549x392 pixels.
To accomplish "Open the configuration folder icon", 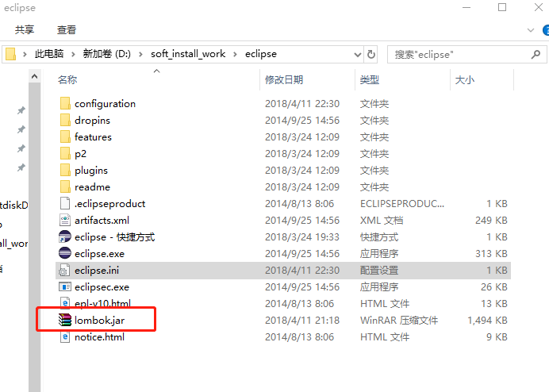I will coord(65,104).
